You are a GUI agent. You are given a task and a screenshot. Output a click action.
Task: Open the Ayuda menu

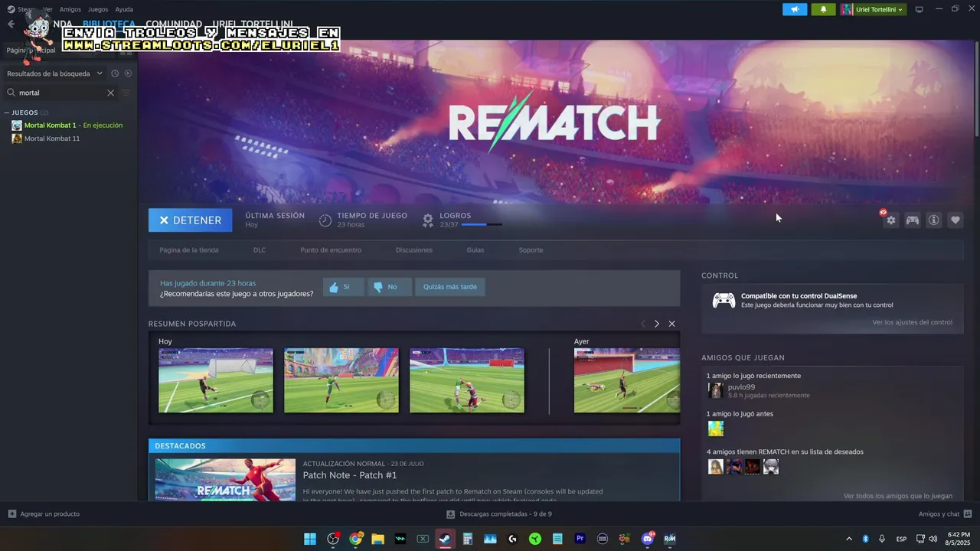click(x=124, y=9)
